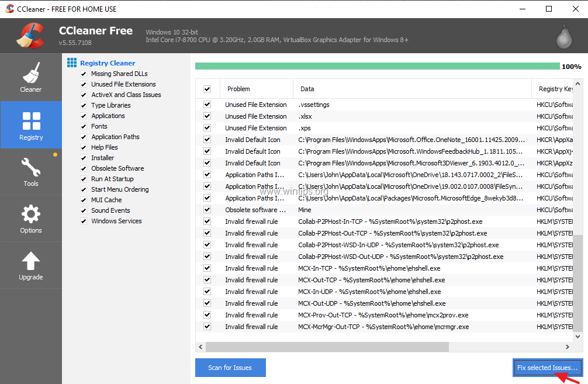Screen dimensions: 588x384
Task: Click scroll down arrow of results list
Action: (x=578, y=337)
